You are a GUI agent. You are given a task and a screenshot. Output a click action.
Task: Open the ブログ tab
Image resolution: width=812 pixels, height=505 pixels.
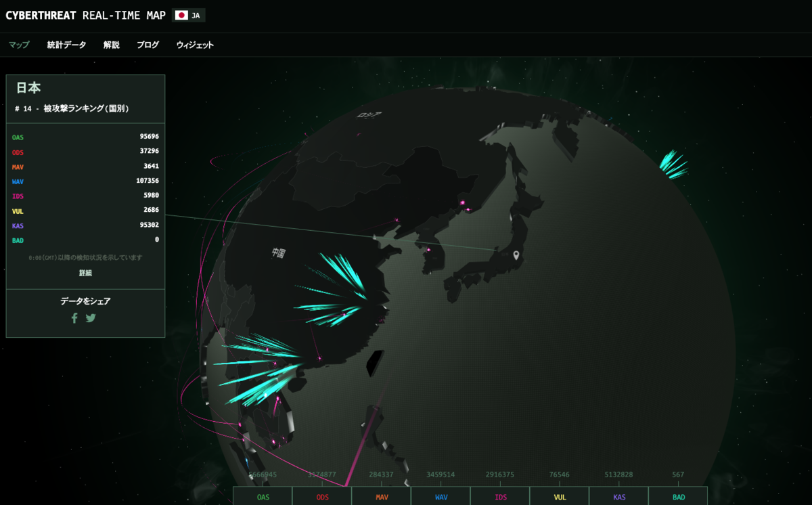coord(148,45)
